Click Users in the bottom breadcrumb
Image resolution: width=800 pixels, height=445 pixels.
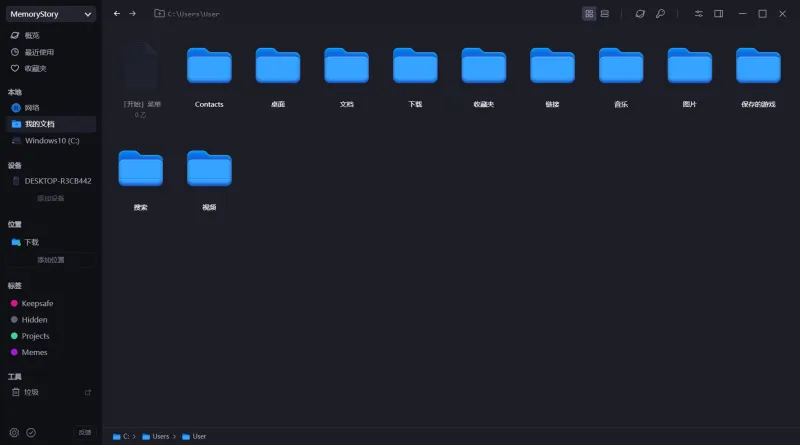pos(156,436)
